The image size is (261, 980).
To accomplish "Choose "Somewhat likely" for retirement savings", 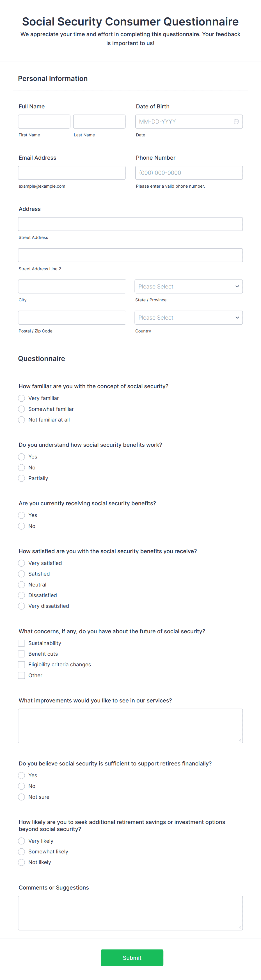I will tap(21, 851).
